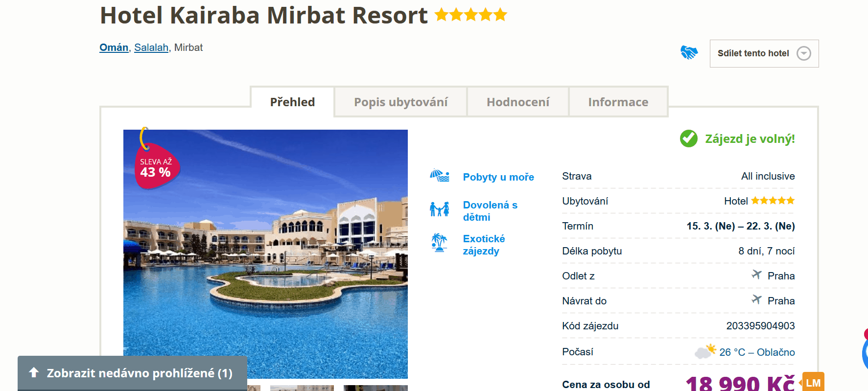Open the Salalah location link
This screenshot has width=868, height=391.
coord(151,47)
